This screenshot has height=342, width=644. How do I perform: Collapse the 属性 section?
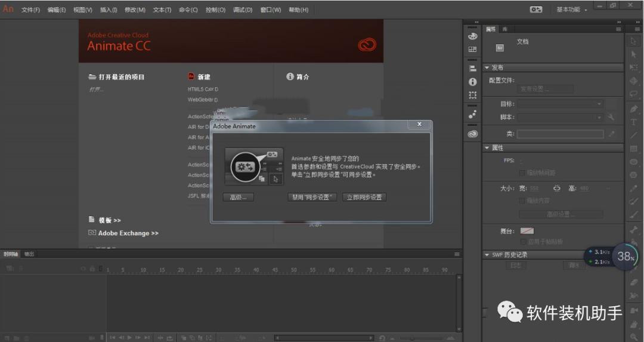pos(487,147)
